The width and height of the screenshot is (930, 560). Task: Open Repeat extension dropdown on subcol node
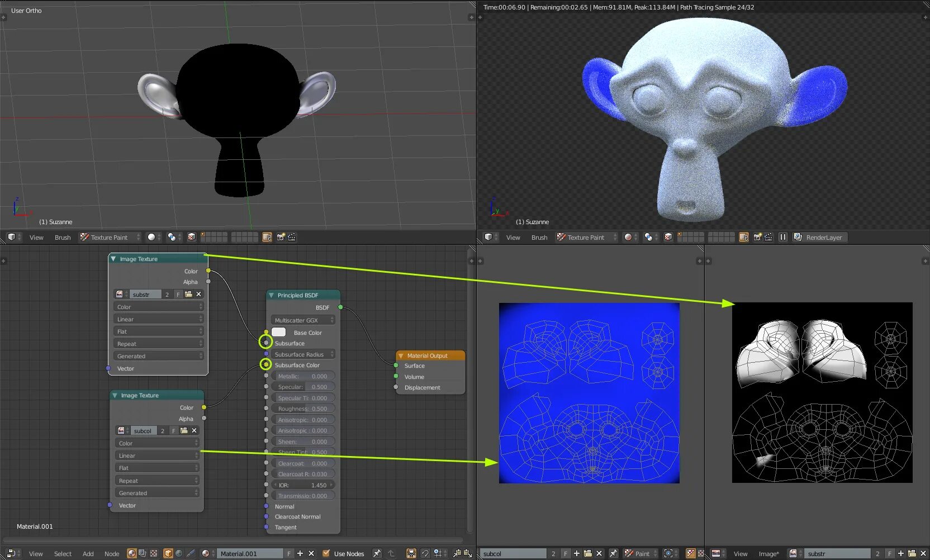(x=157, y=481)
